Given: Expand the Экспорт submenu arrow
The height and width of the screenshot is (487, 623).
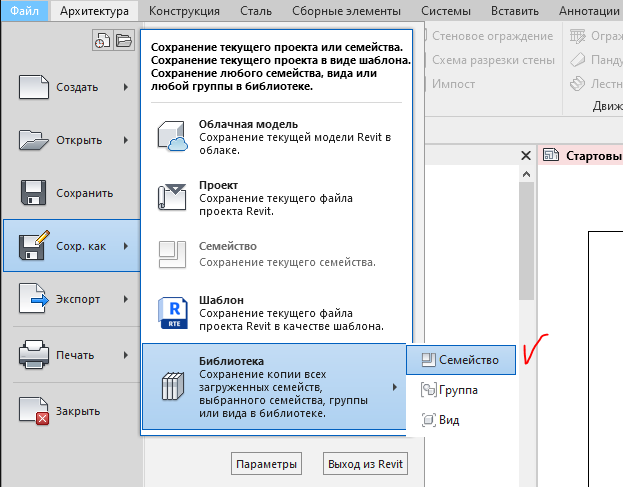Looking at the screenshot, I should coord(126,299).
